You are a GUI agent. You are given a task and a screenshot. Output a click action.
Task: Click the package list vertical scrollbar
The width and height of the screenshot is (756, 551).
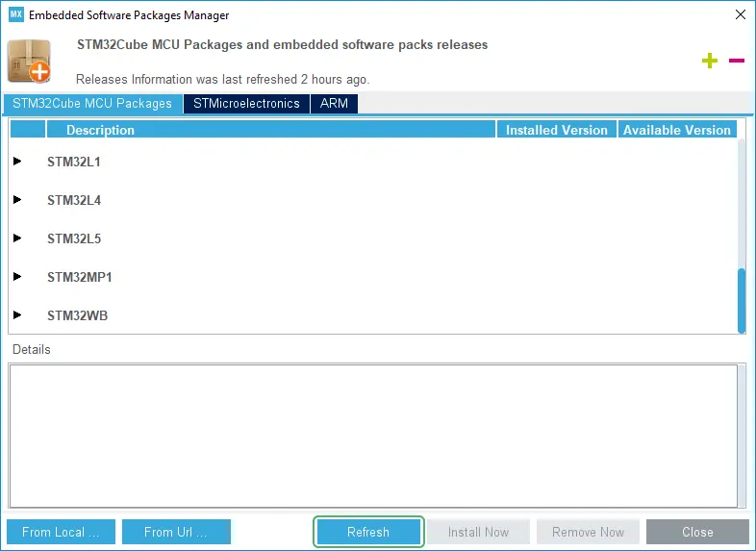(741, 299)
